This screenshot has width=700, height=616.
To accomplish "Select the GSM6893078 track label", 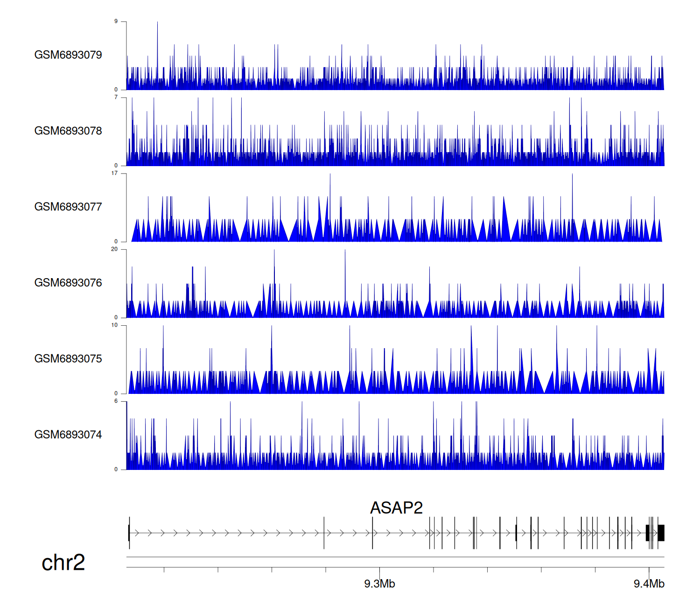I will click(x=68, y=131).
